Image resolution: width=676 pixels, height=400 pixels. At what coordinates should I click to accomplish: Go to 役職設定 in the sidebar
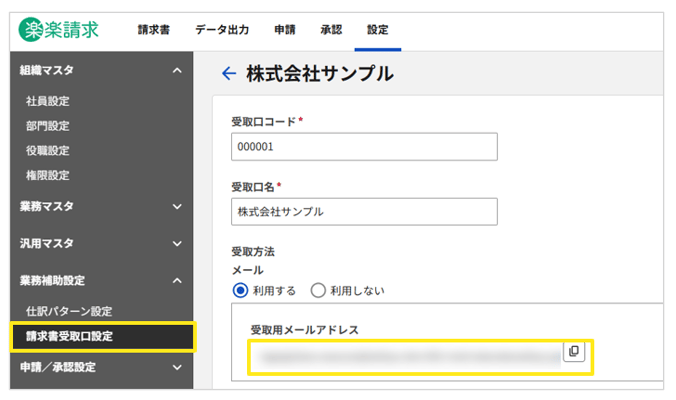tap(47, 150)
